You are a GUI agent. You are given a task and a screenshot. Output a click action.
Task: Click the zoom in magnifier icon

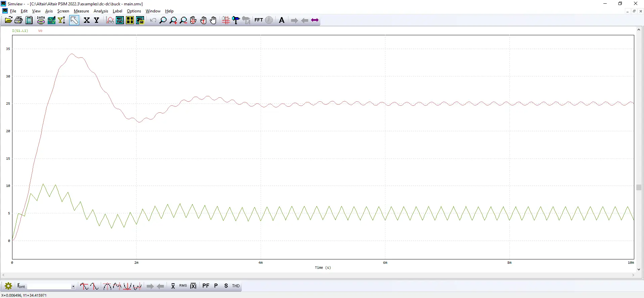(173, 20)
